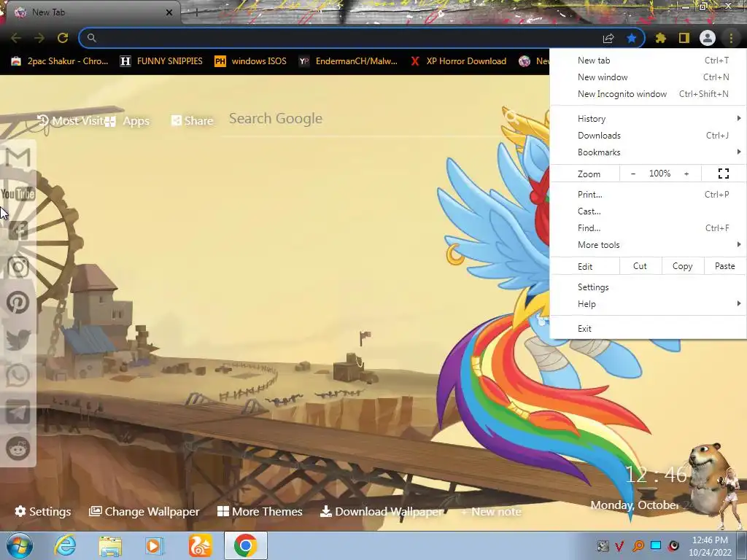The image size is (747, 560).
Task: Open the Reddit sidebar shortcut
Action: (x=18, y=448)
